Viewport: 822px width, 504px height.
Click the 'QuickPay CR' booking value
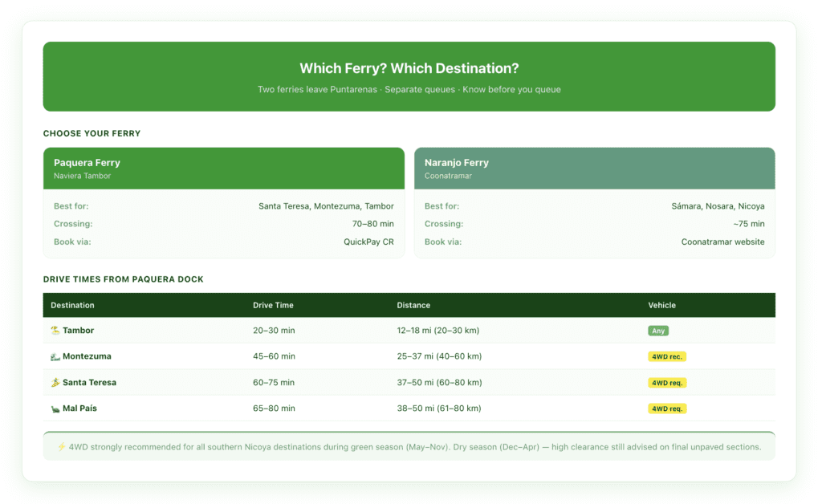coord(368,242)
